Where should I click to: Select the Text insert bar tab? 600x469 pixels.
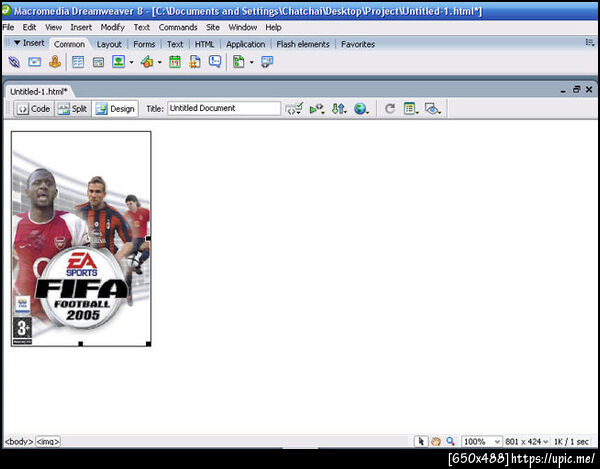pyautogui.click(x=175, y=44)
